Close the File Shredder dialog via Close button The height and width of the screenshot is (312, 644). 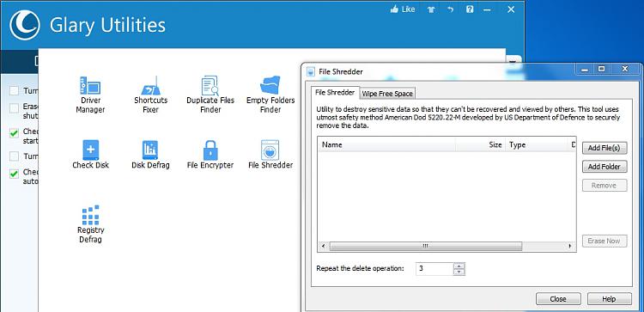pos(558,299)
